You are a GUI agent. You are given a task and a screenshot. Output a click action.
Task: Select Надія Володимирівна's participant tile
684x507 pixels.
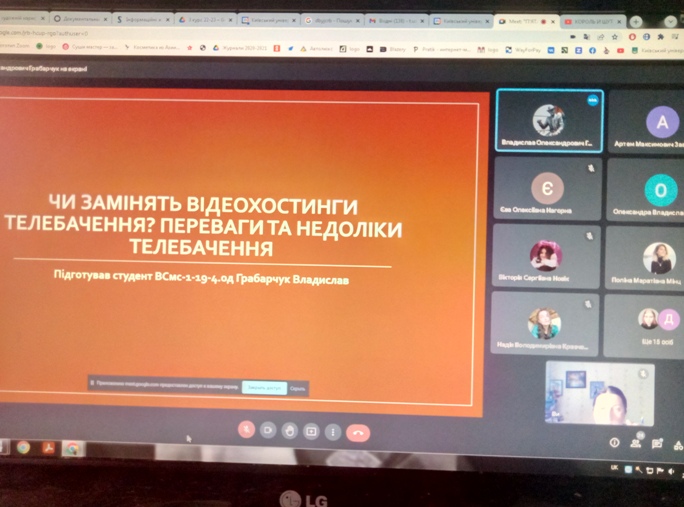point(544,324)
